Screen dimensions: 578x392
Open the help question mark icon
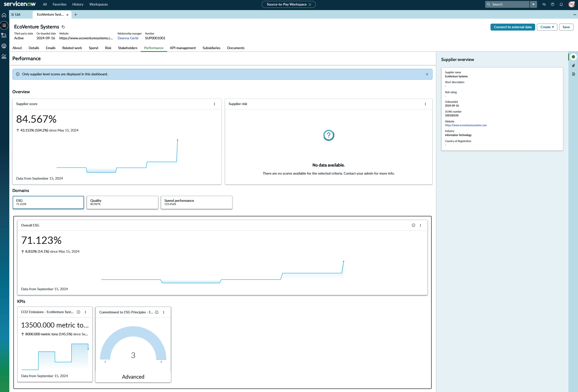[x=553, y=4]
